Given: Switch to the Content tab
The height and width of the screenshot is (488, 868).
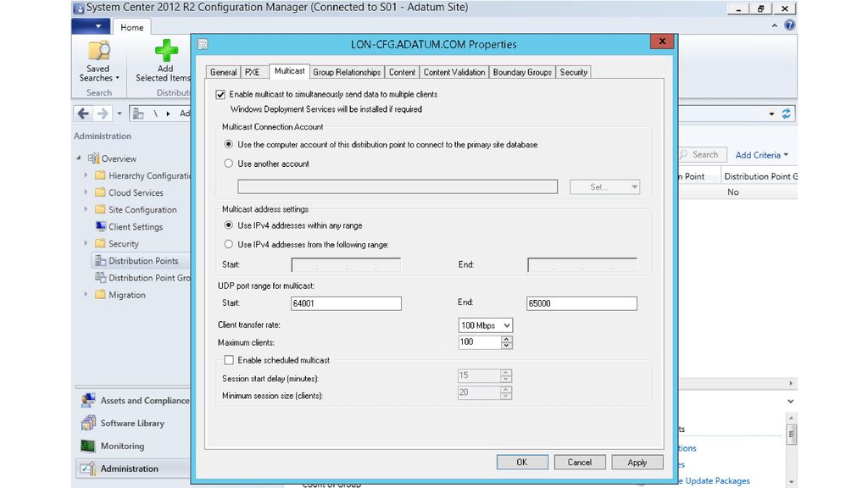Looking at the screenshot, I should [402, 72].
